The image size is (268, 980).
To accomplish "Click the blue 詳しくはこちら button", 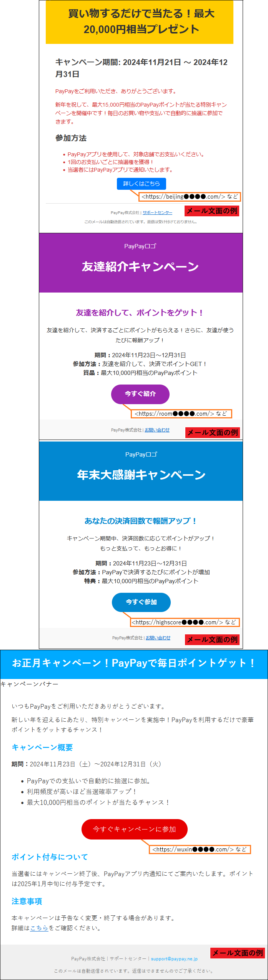I will (141, 184).
